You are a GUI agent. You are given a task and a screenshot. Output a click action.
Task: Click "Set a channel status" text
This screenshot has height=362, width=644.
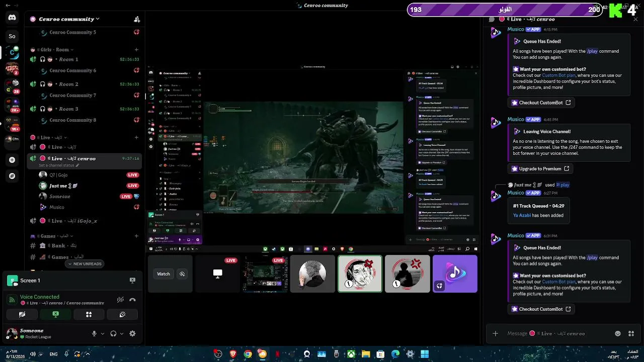coord(56,165)
